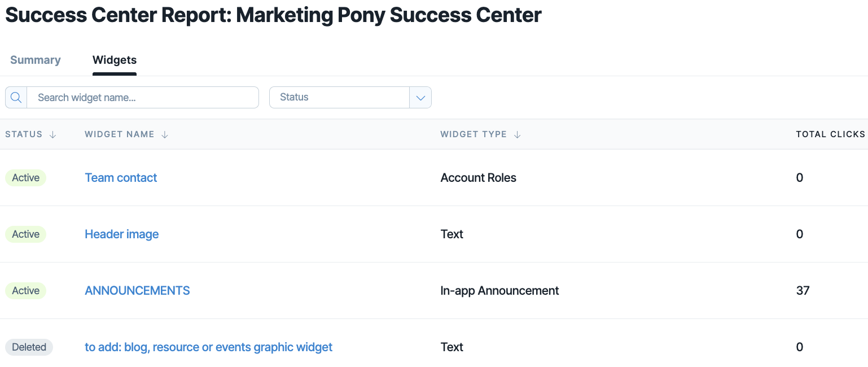The height and width of the screenshot is (367, 868).
Task: Expand the Status filter chevron
Action: tap(420, 97)
